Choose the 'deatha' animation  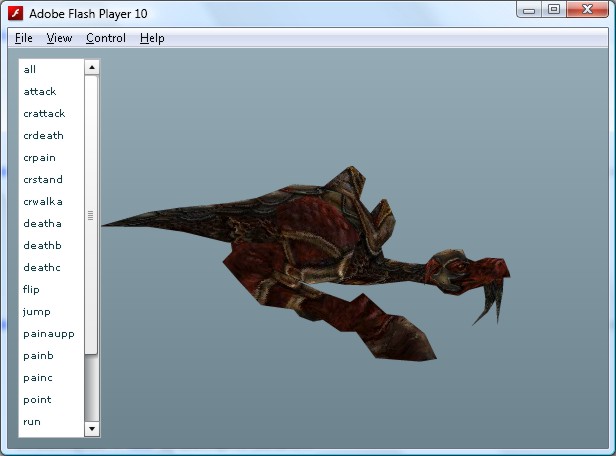tap(51, 223)
